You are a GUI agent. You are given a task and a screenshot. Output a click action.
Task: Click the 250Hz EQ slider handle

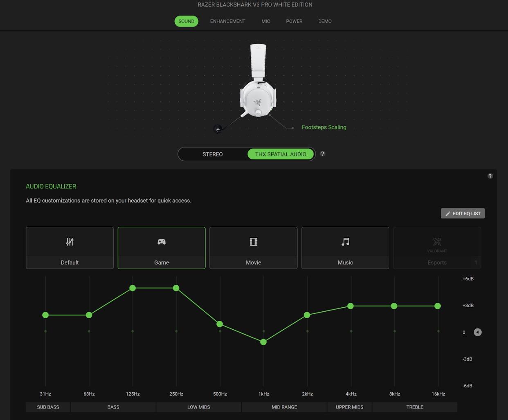pos(176,288)
